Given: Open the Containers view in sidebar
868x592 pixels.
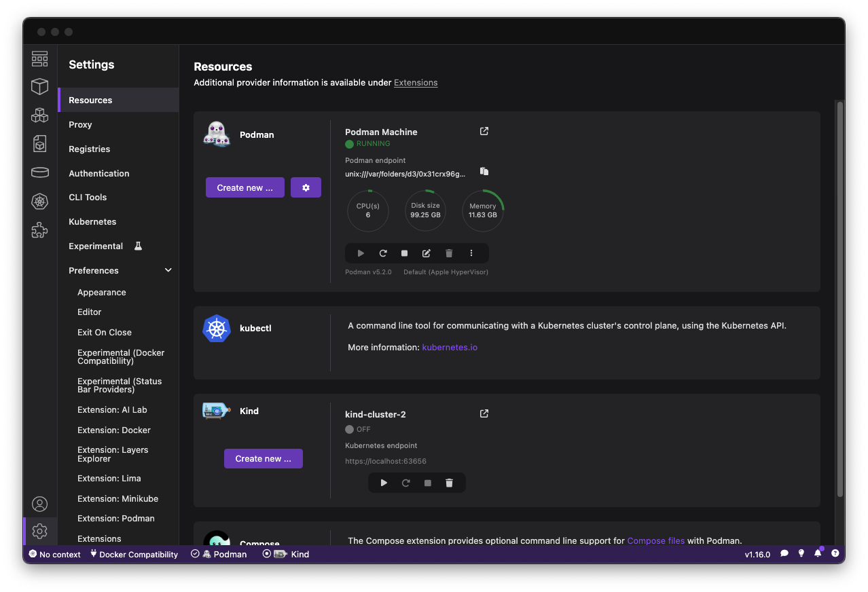Looking at the screenshot, I should pyautogui.click(x=40, y=86).
